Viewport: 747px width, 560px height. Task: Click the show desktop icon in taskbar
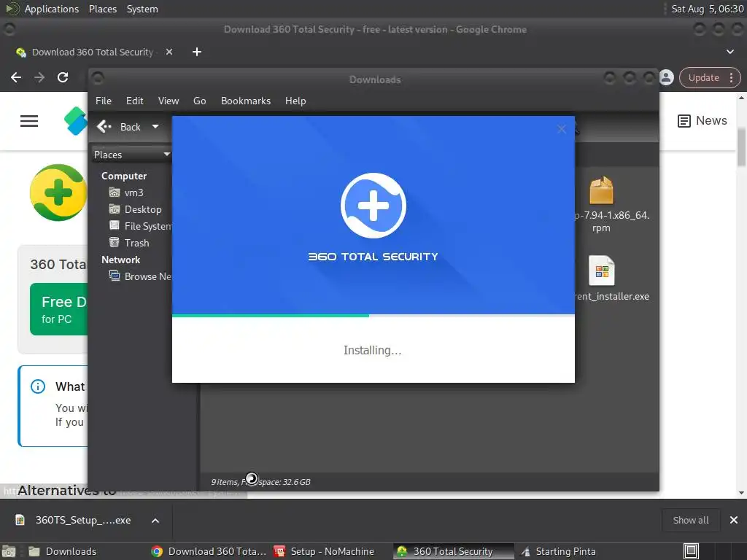coord(9,551)
